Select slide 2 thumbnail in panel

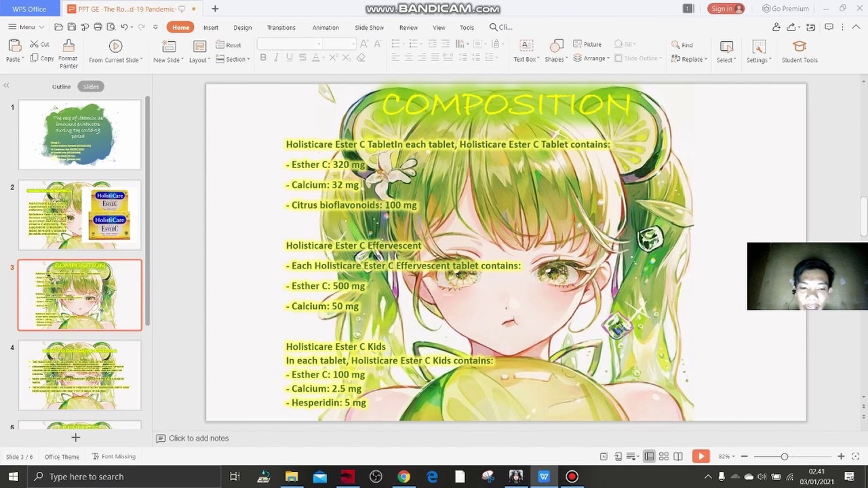pos(79,215)
